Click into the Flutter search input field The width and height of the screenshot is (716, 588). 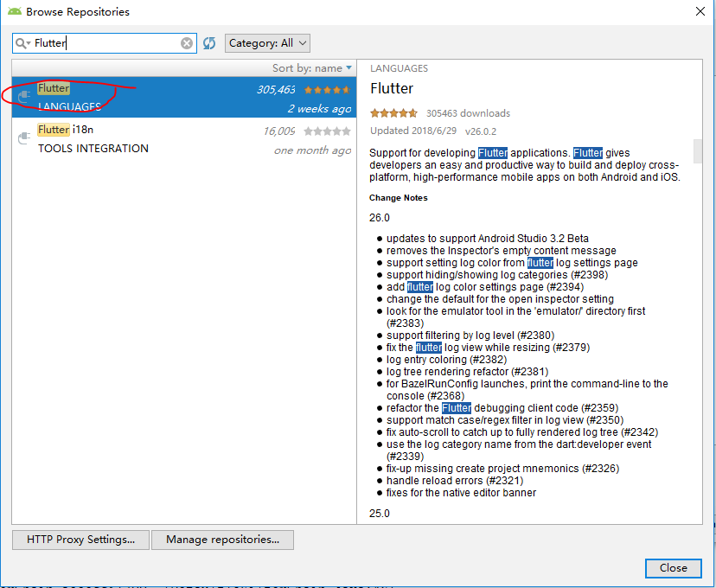[x=105, y=43]
